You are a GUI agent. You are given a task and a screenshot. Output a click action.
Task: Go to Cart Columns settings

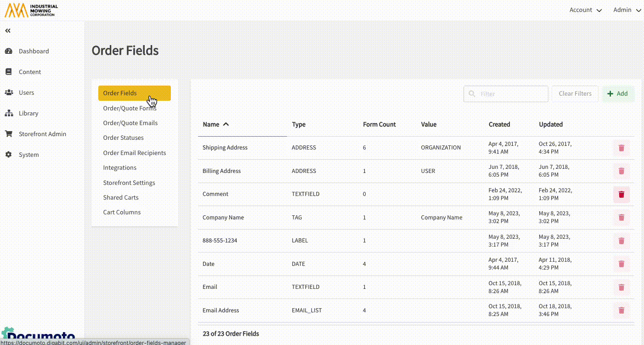122,212
